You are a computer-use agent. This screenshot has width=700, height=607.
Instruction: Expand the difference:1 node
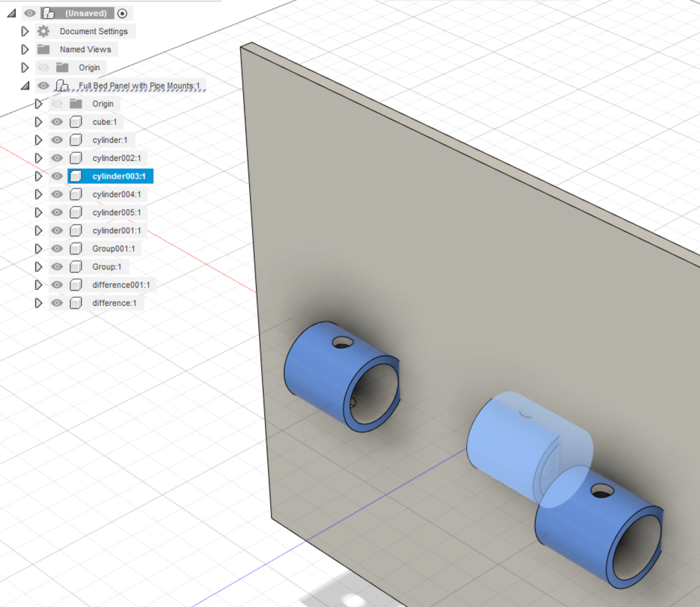click(38, 303)
